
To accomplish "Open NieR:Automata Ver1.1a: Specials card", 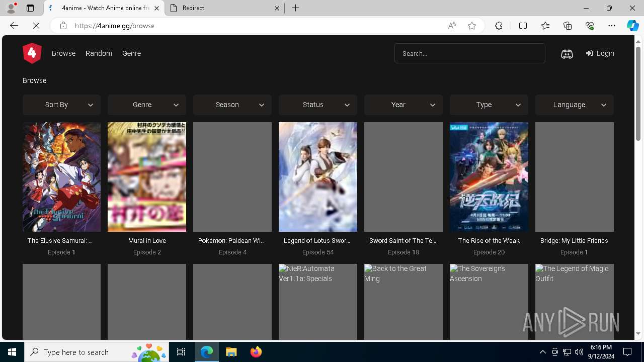I will (x=318, y=302).
